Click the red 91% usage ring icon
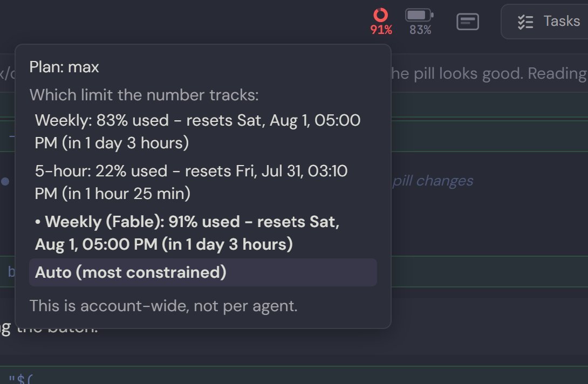The height and width of the screenshot is (384, 588). pyautogui.click(x=381, y=15)
